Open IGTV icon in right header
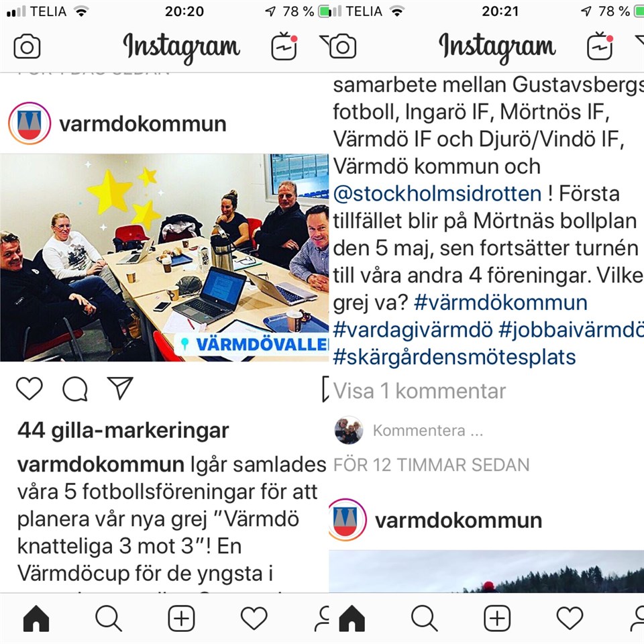Viewport: 644px width, 644px height. pyautogui.click(x=600, y=46)
